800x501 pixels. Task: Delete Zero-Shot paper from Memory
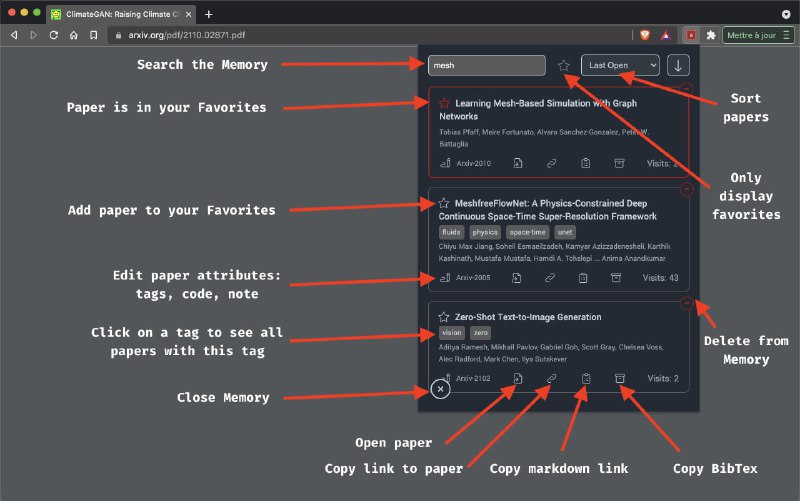(686, 303)
